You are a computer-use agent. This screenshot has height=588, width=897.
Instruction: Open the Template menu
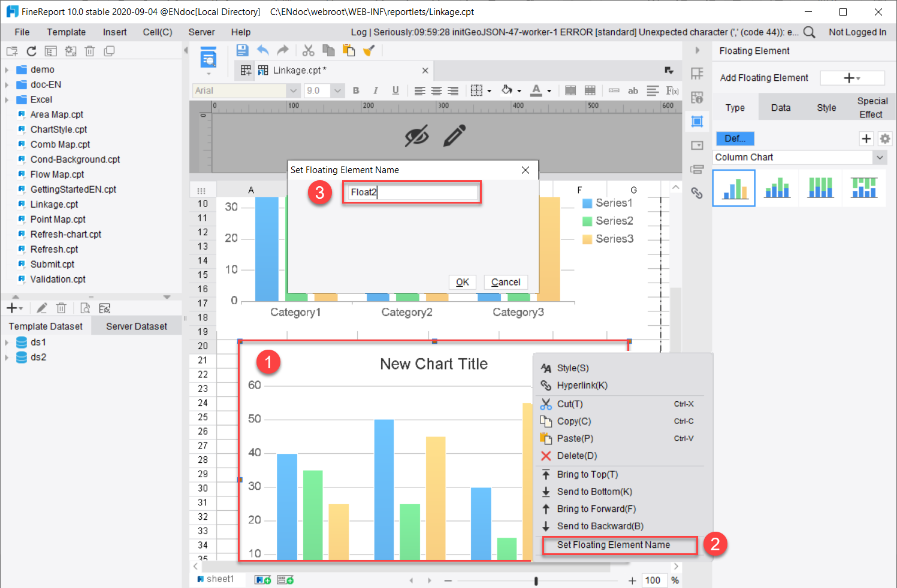click(67, 32)
